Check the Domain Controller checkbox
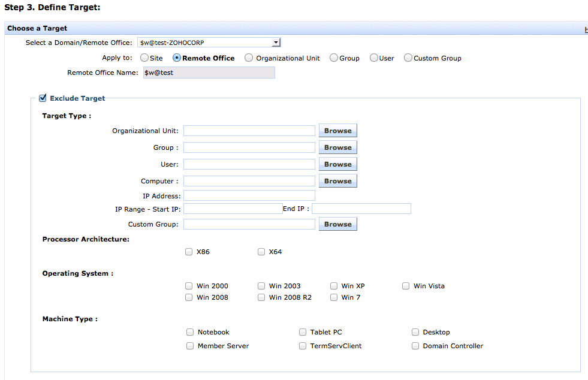Viewport: 588px width, 380px height. pyautogui.click(x=415, y=346)
